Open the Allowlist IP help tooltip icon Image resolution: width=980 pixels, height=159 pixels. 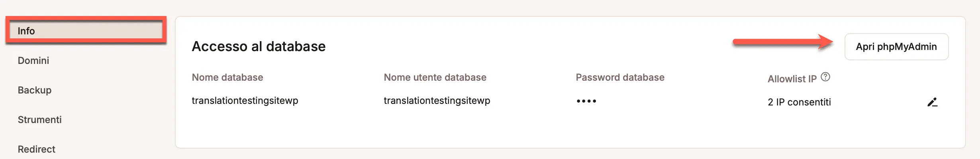826,77
